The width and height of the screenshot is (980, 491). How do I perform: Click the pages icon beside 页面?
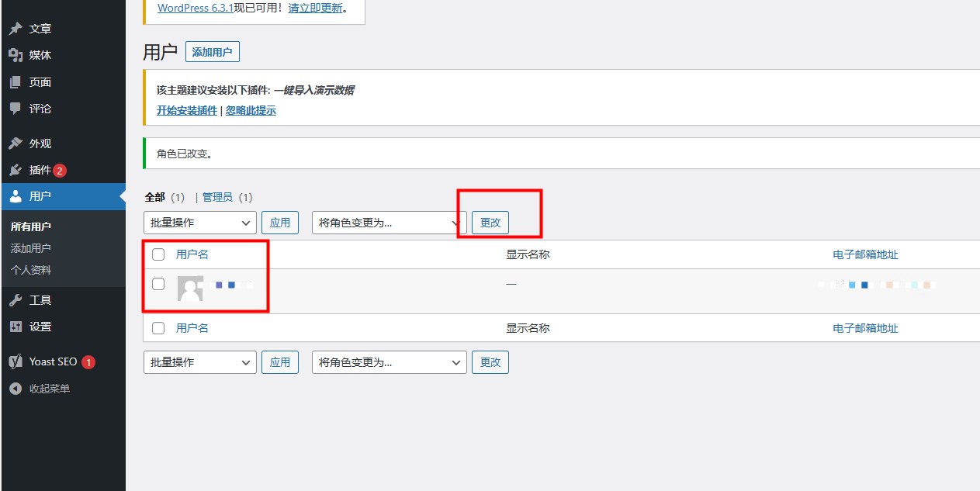pyautogui.click(x=16, y=82)
